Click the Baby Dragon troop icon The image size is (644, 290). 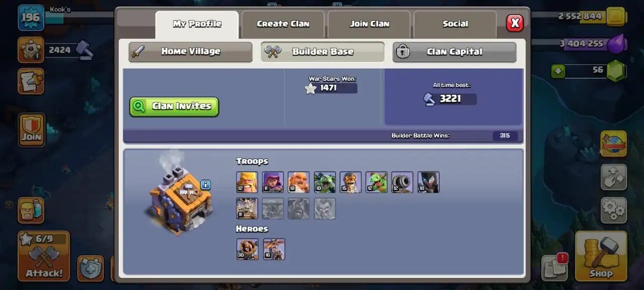click(376, 182)
